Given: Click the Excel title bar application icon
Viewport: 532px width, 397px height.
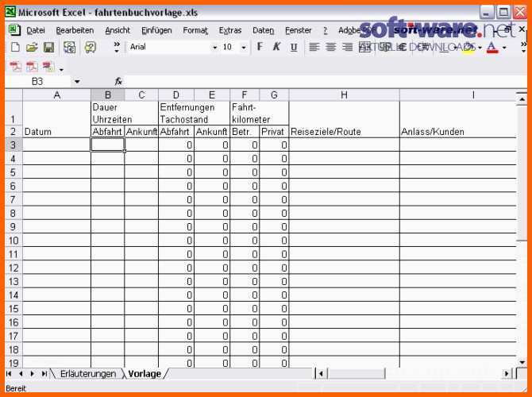Looking at the screenshot, I should coord(10,12).
